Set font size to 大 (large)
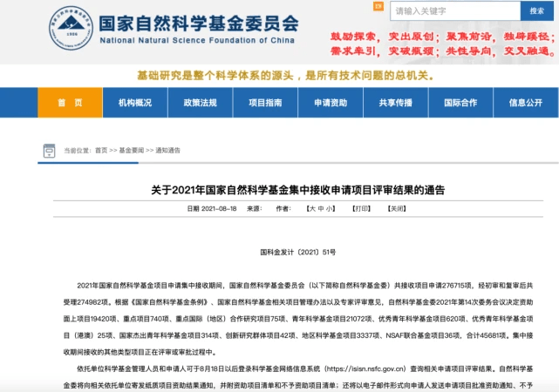 310,209
